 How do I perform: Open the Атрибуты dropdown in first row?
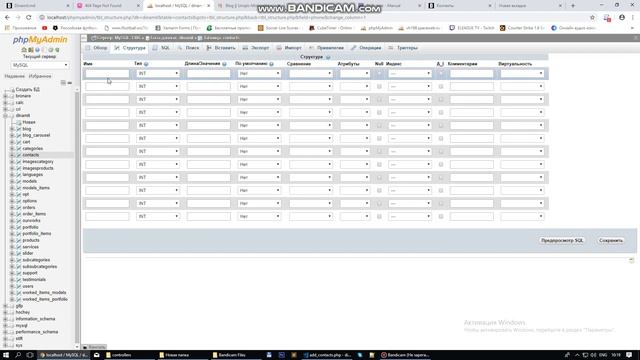[x=355, y=73]
